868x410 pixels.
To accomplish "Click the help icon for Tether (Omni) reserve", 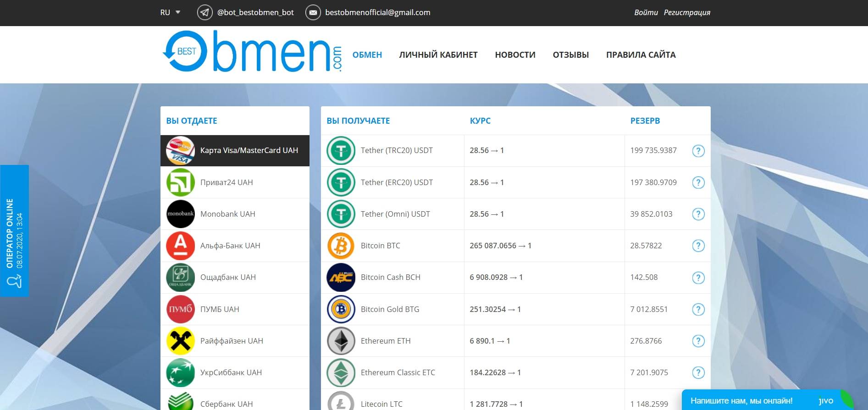I will pos(698,214).
